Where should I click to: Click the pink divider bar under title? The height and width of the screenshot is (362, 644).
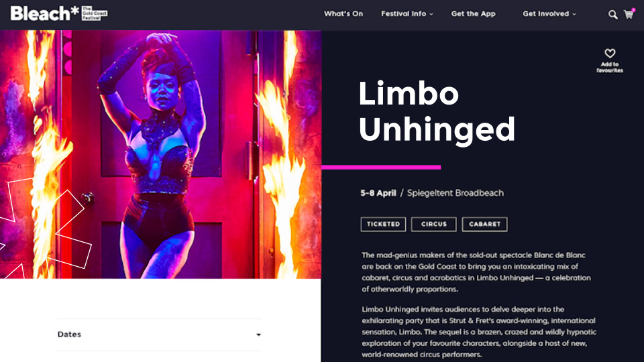381,167
